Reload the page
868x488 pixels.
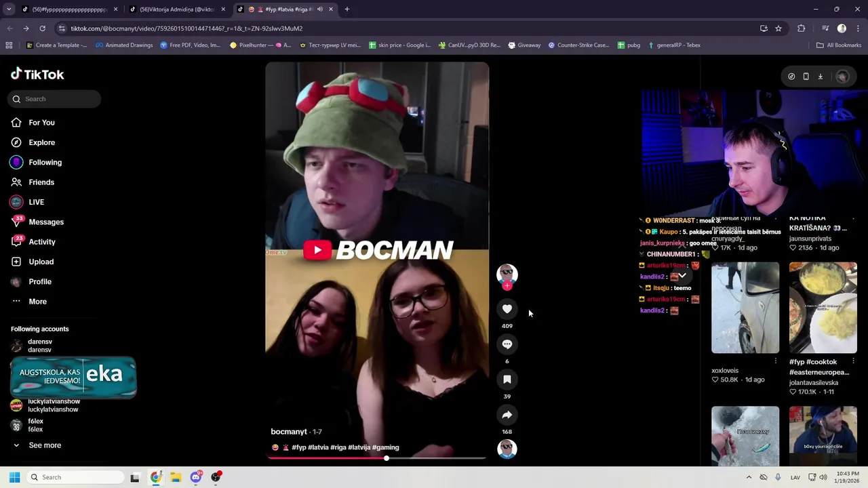[x=42, y=28]
